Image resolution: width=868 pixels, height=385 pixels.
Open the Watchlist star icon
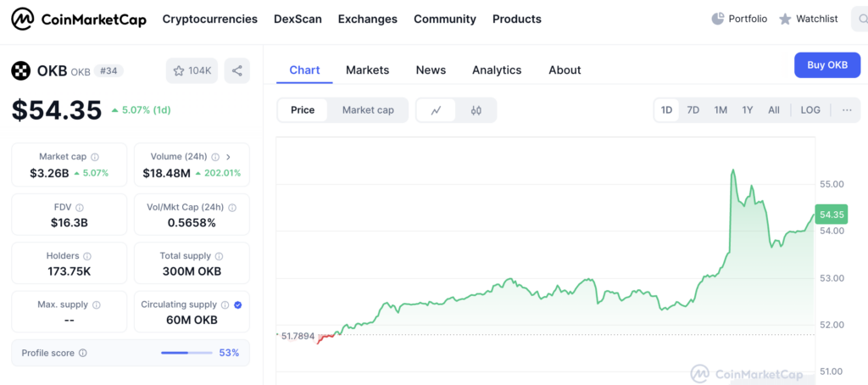(785, 20)
